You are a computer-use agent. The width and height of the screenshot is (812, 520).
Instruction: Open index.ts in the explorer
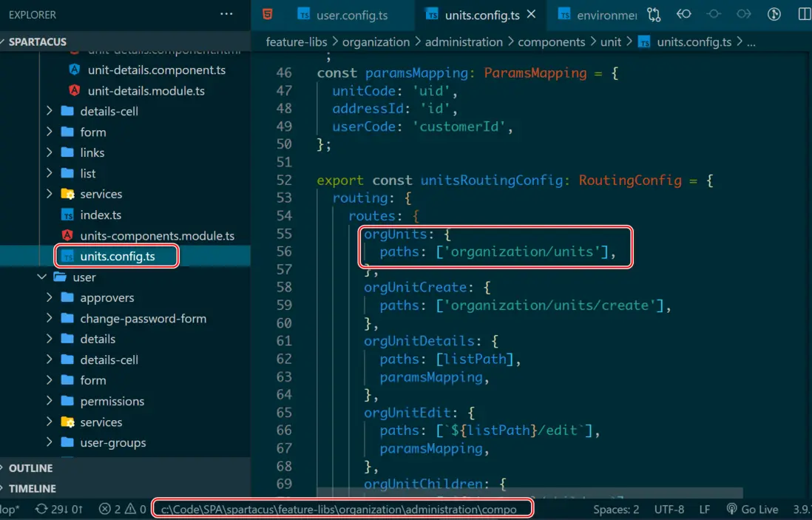tap(101, 215)
